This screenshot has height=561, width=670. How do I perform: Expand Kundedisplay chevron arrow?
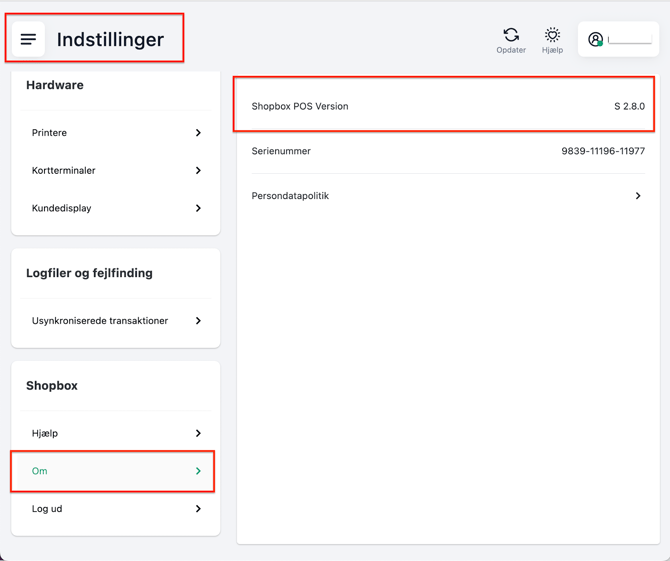pos(198,209)
